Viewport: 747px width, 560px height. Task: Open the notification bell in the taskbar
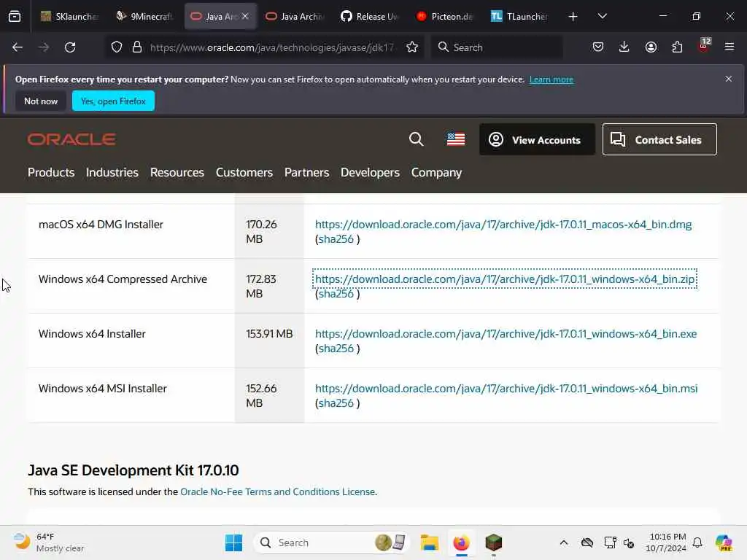tap(697, 542)
